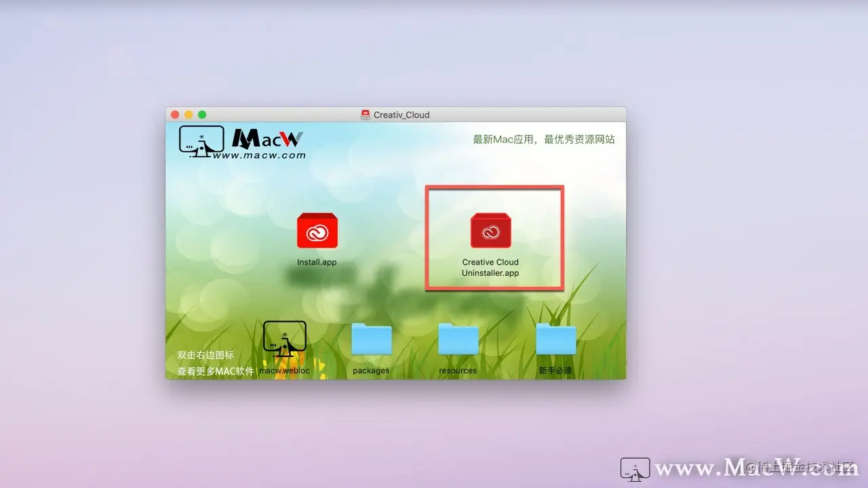Click the Install.app file name label
The image size is (868, 488).
coord(317,262)
